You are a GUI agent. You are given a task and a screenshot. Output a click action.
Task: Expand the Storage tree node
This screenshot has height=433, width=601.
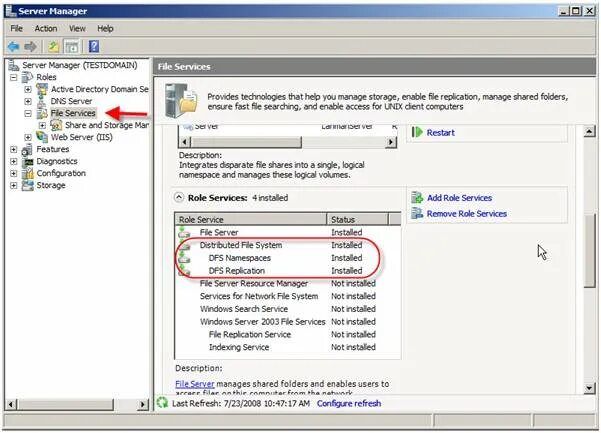pos(14,185)
